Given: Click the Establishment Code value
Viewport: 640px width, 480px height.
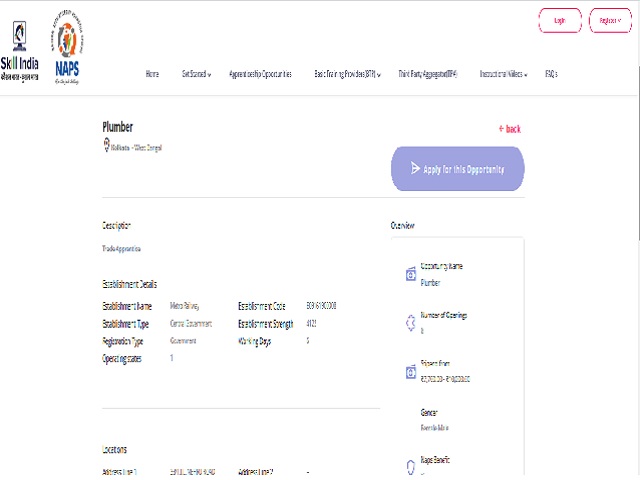Looking at the screenshot, I should coord(321,305).
